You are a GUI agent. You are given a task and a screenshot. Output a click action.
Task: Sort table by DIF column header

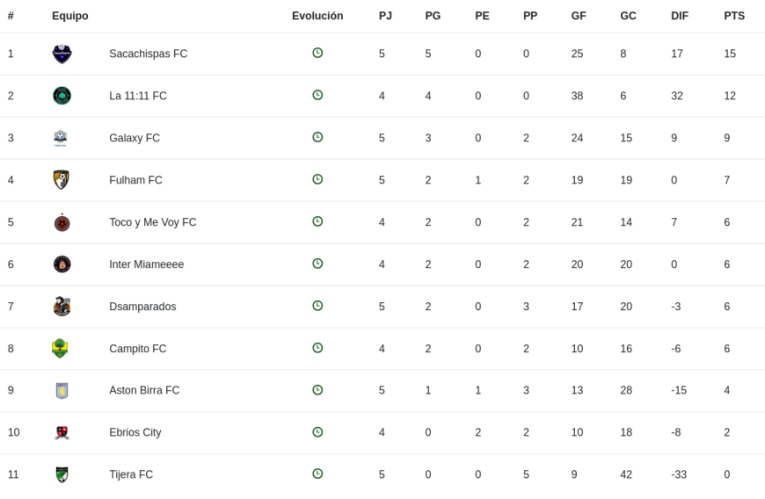click(x=680, y=16)
